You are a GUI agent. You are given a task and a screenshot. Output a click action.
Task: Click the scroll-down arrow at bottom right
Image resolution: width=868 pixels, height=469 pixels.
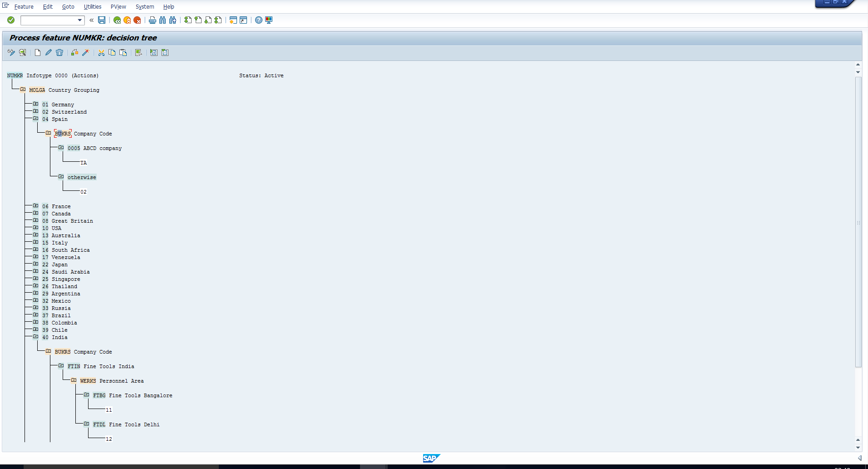858,448
